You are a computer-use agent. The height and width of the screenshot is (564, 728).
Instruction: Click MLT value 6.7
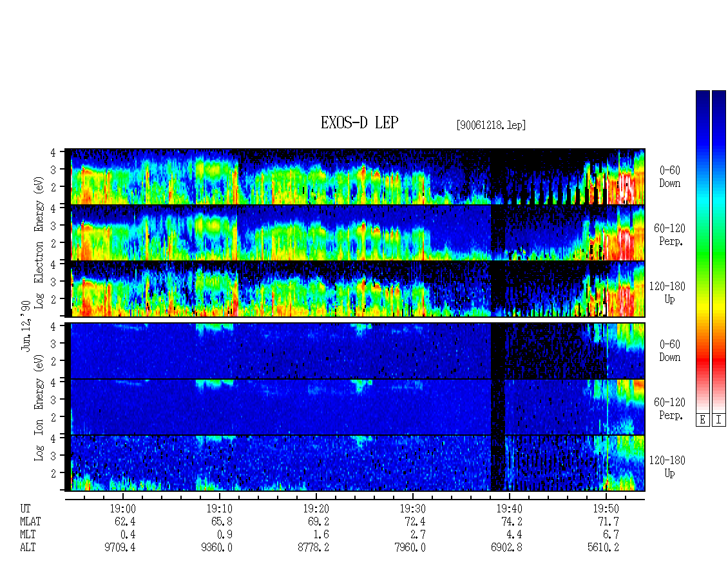pos(611,535)
